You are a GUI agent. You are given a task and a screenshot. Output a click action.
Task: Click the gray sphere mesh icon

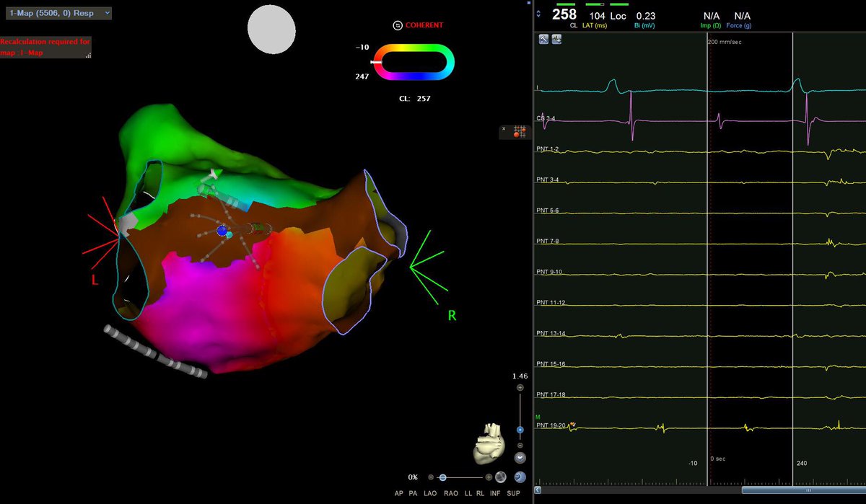click(501, 477)
